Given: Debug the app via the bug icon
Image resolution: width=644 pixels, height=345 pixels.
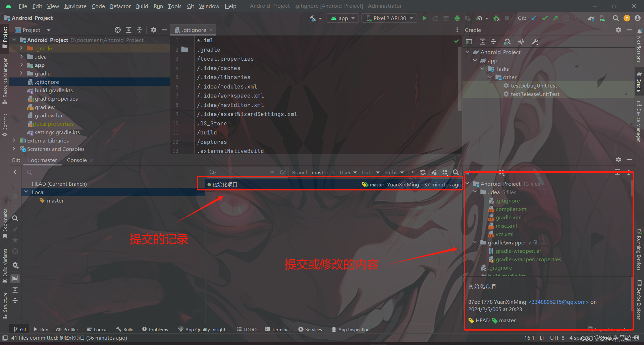Looking at the screenshot, I should (457, 18).
